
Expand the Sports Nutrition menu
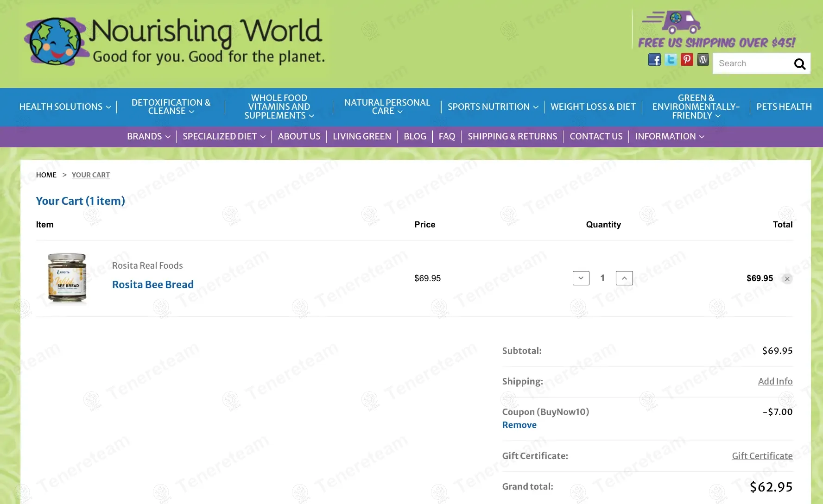tap(493, 107)
